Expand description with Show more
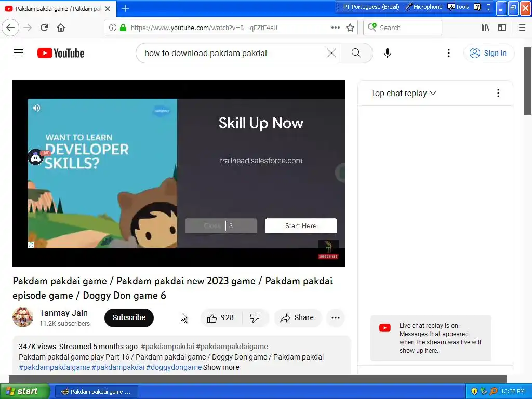 221,367
